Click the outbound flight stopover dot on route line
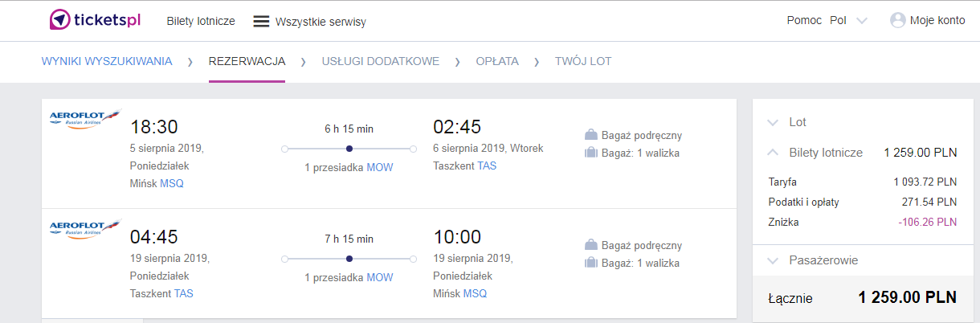This screenshot has width=980, height=323. tap(349, 149)
